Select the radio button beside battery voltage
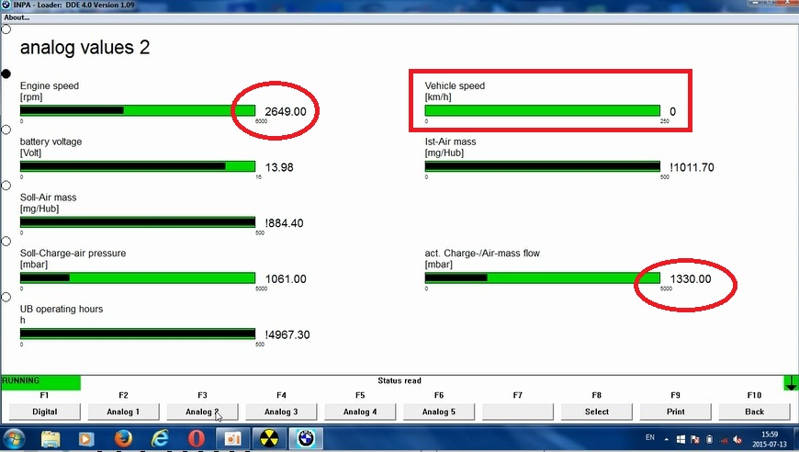 [x=6, y=129]
